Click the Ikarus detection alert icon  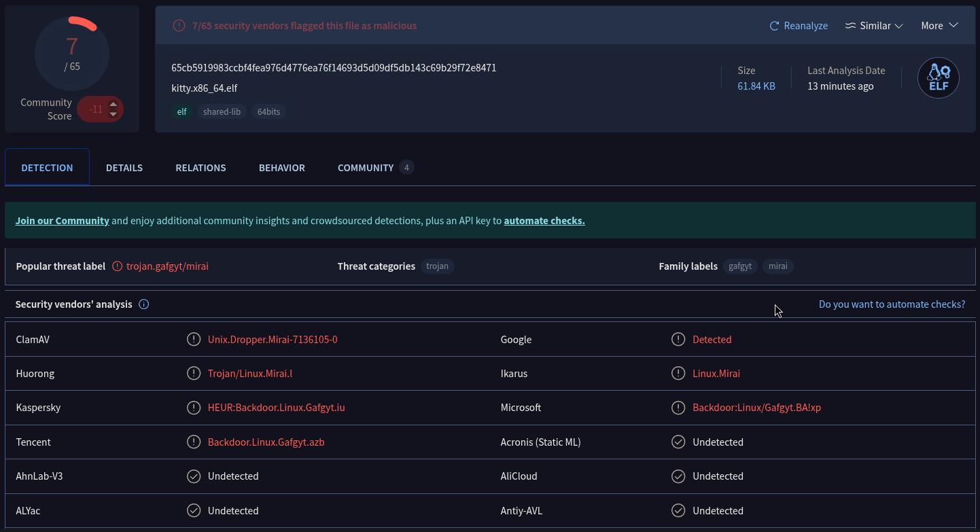(678, 373)
